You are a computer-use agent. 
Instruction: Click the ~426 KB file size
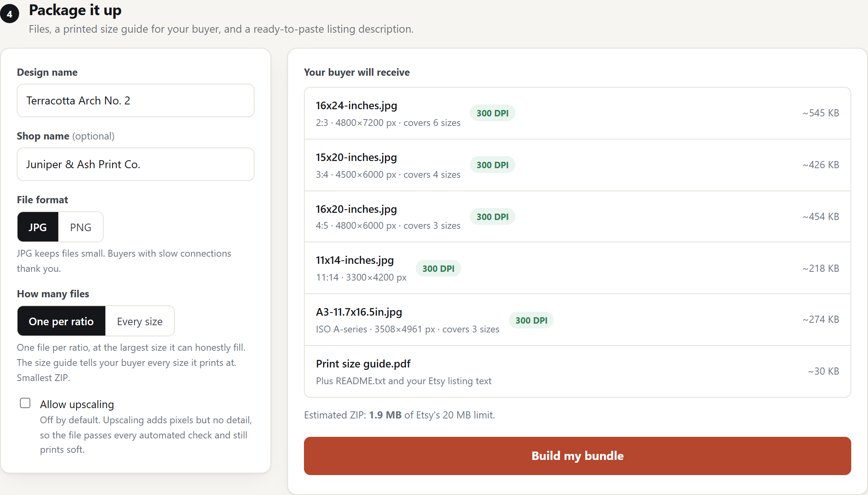click(x=821, y=165)
